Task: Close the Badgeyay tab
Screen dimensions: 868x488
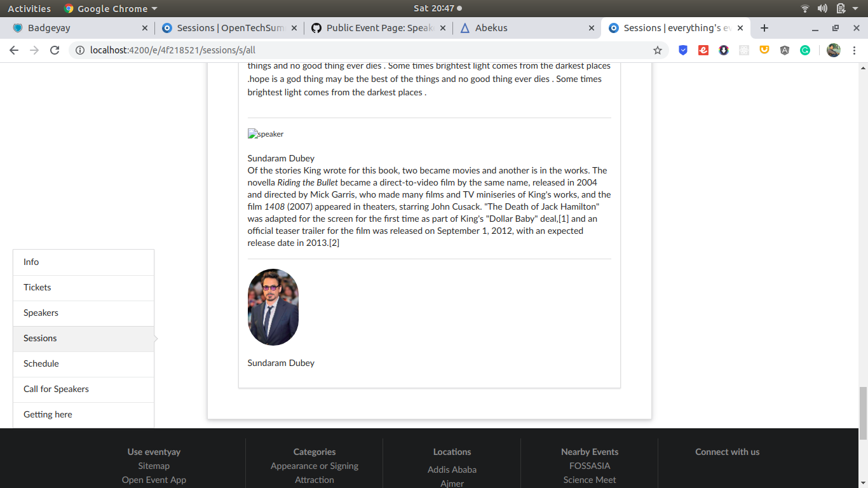Action: click(144, 28)
